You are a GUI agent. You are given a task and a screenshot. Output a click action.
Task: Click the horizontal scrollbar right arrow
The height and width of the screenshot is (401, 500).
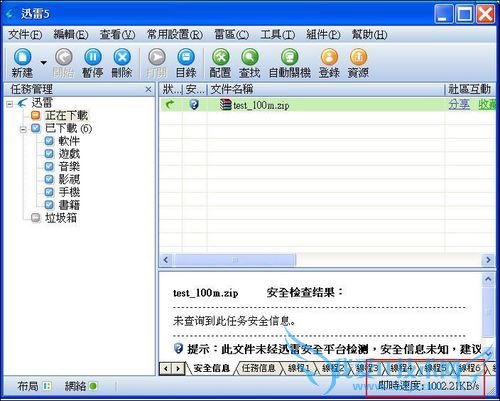click(488, 260)
